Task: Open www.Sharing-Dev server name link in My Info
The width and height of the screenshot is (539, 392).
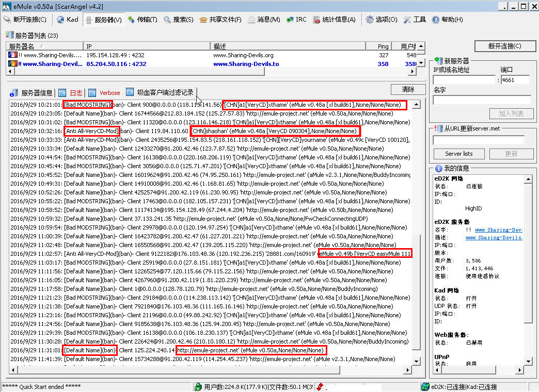Action: point(498,230)
